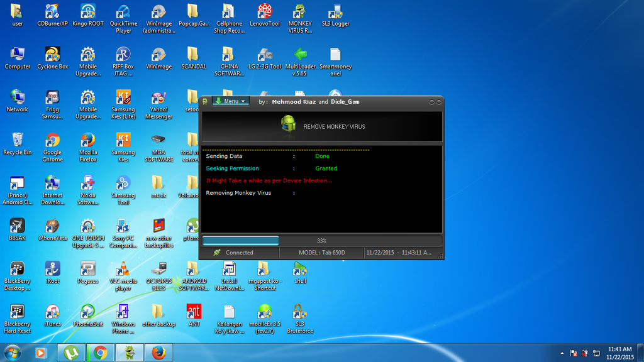Select the LG 2-3G Tool desktop icon
The image size is (644, 362).
click(265, 58)
